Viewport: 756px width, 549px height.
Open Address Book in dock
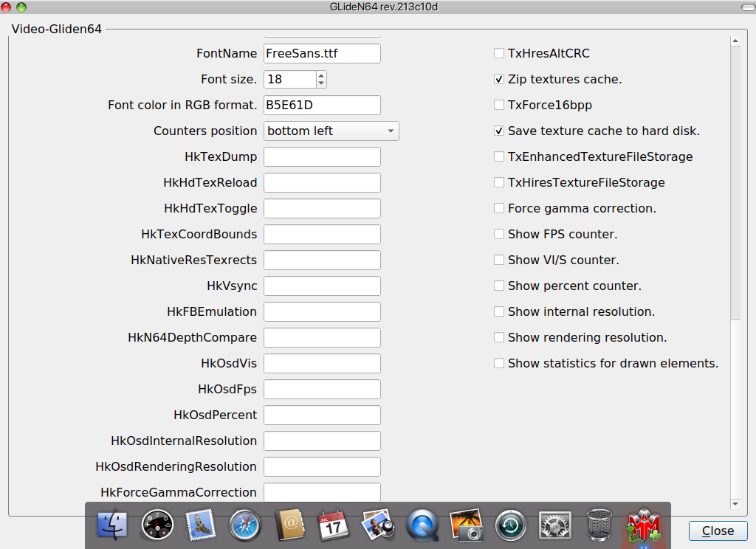click(289, 525)
